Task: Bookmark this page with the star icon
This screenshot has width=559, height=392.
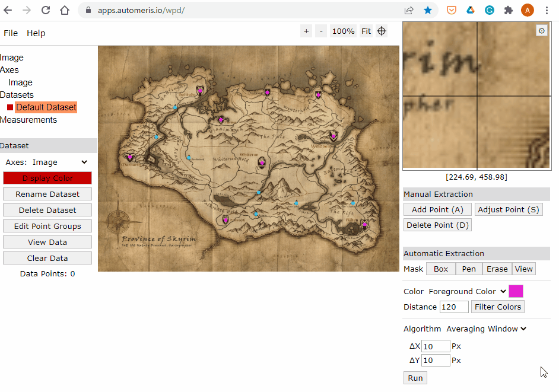Action: [428, 10]
